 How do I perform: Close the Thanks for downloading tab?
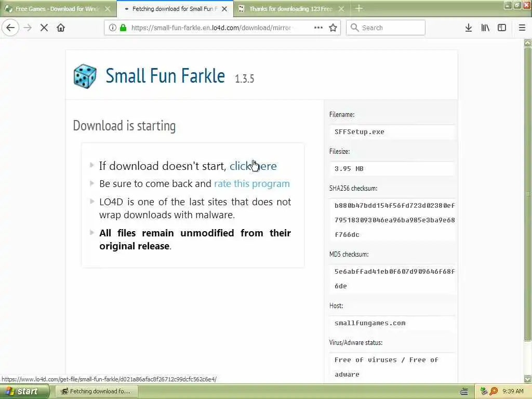coord(341,9)
